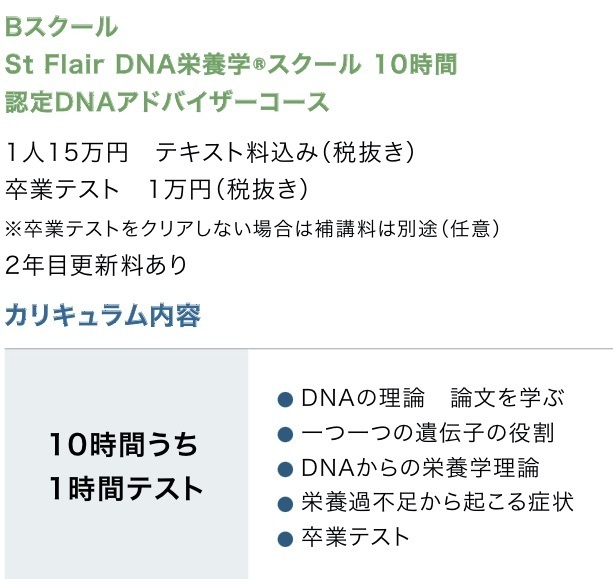The height and width of the screenshot is (579, 613).
Task: Click the ※ note about 補講料は別途
Action: coord(252,228)
